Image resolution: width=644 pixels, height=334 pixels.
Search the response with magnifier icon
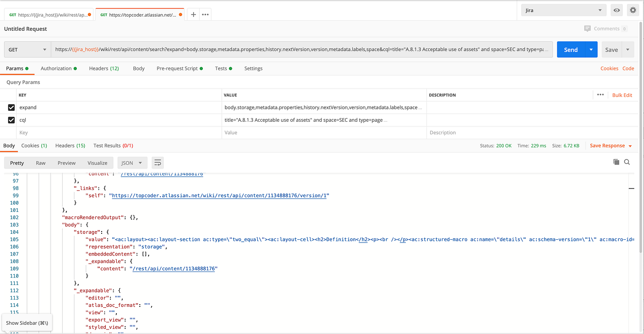coord(627,162)
